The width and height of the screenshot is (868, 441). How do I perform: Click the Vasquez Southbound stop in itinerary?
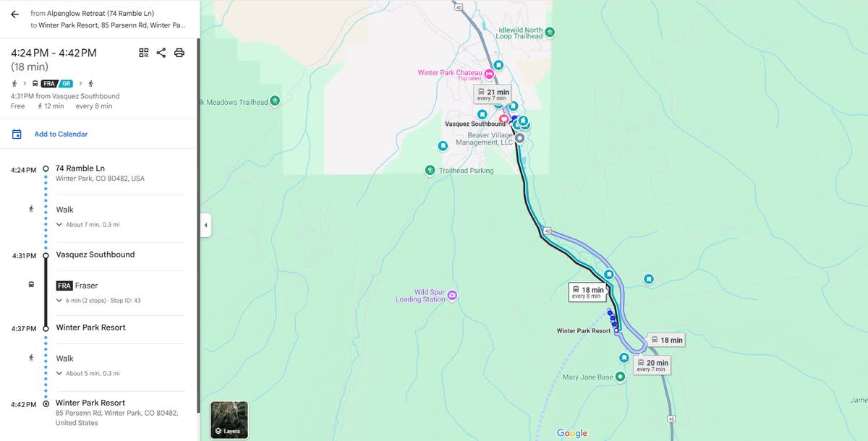click(x=95, y=254)
